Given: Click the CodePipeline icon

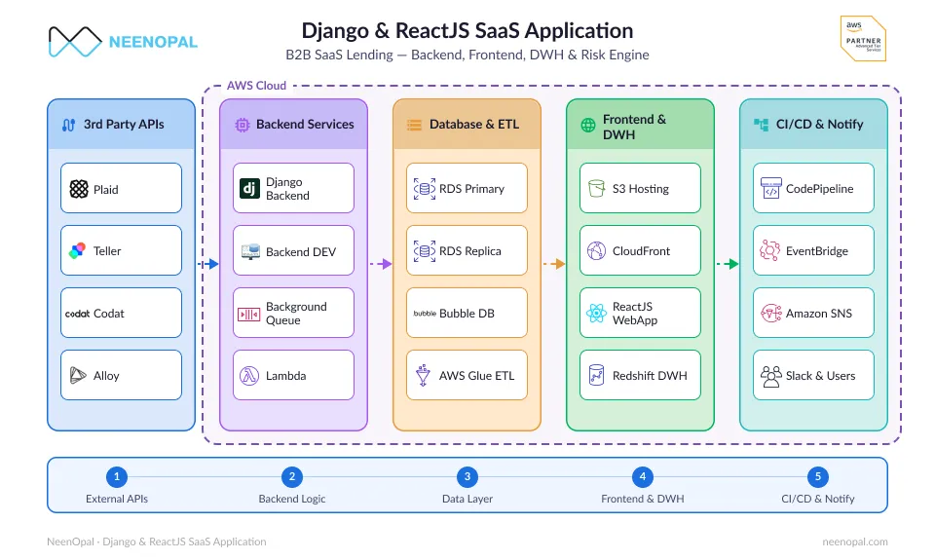Looking at the screenshot, I should tap(771, 189).
